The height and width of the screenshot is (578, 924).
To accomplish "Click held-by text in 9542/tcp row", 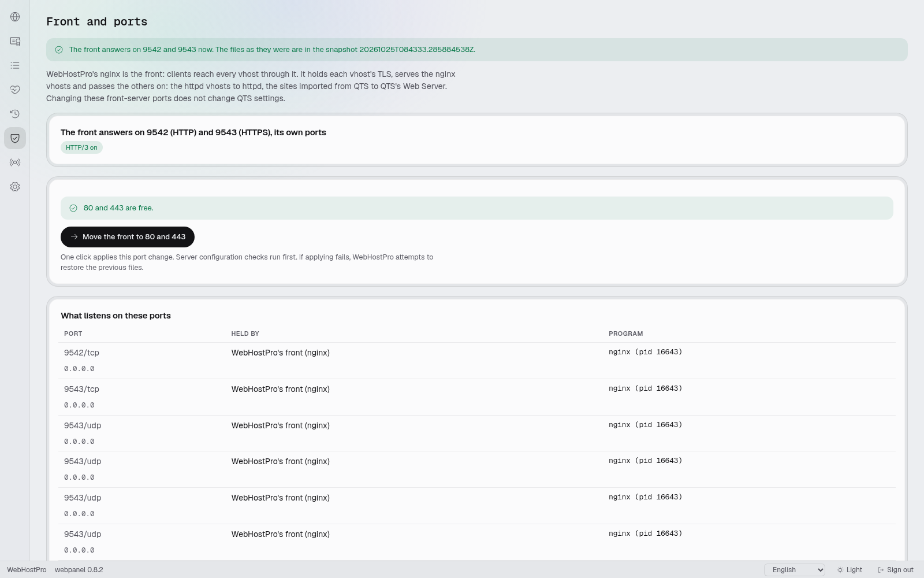I will pos(281,353).
